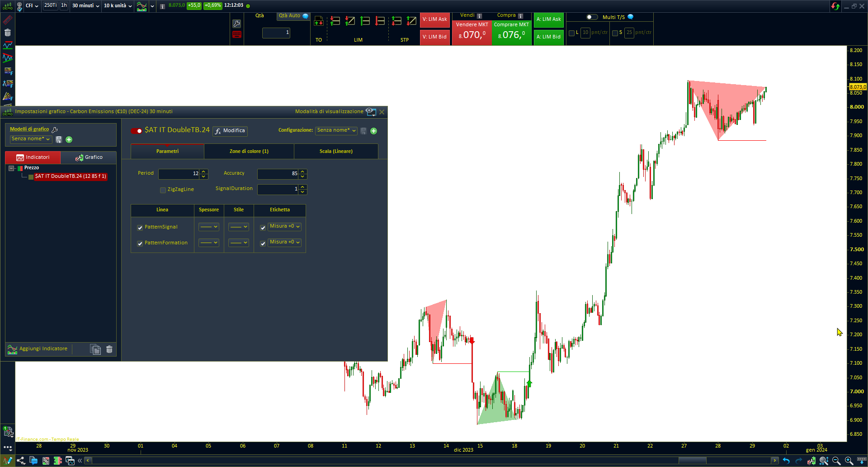Click the Modifica button
Screen dimensions: 868x467
coord(230,131)
